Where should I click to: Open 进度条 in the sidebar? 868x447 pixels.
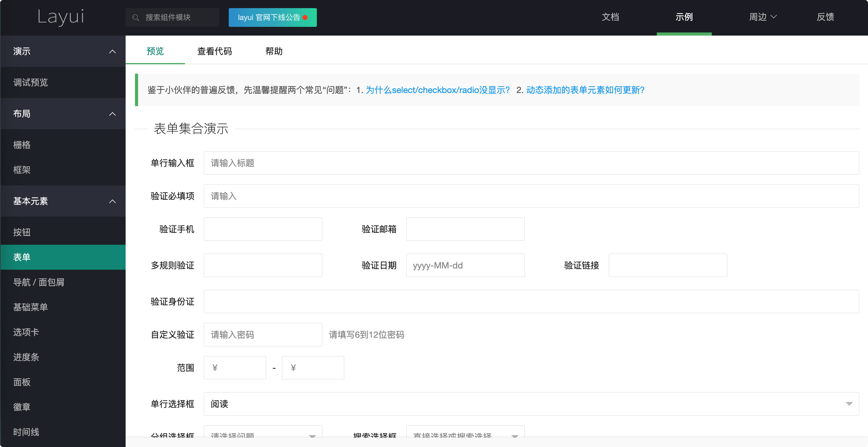click(63, 357)
